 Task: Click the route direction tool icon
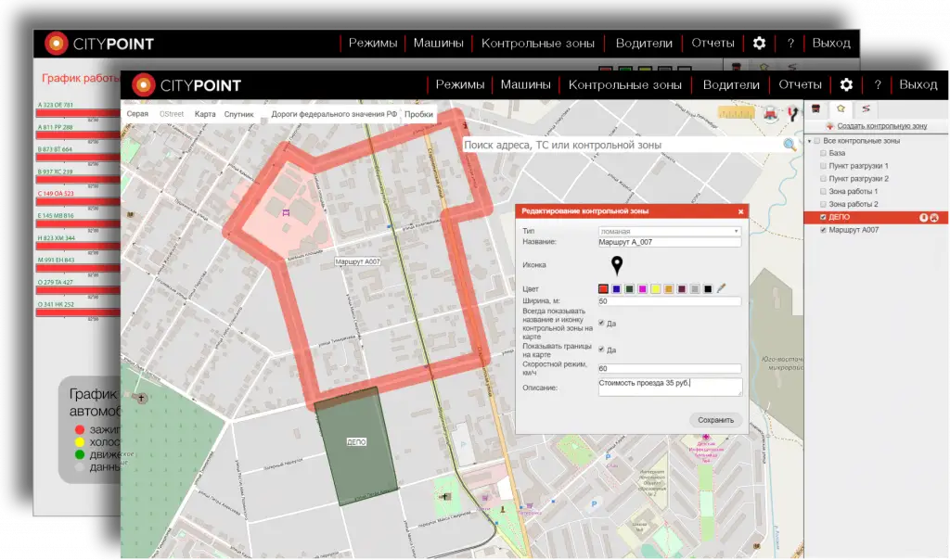[x=793, y=114]
